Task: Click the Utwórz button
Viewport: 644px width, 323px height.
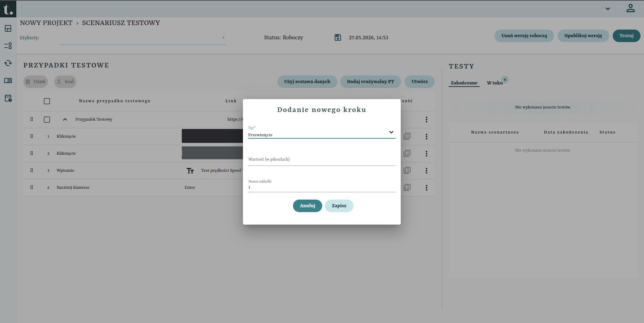Action: tap(419, 82)
